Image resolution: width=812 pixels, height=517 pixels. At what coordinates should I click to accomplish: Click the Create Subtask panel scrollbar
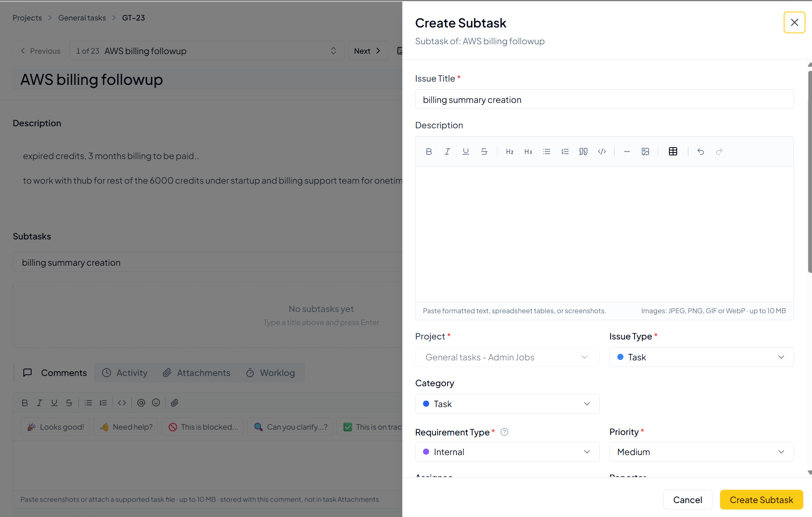pyautogui.click(x=810, y=172)
